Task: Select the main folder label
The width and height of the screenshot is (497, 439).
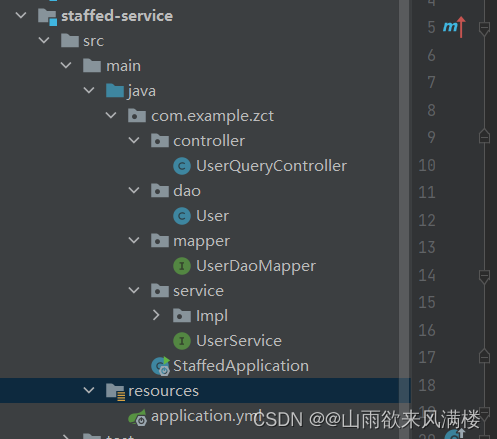Action: coord(124,66)
